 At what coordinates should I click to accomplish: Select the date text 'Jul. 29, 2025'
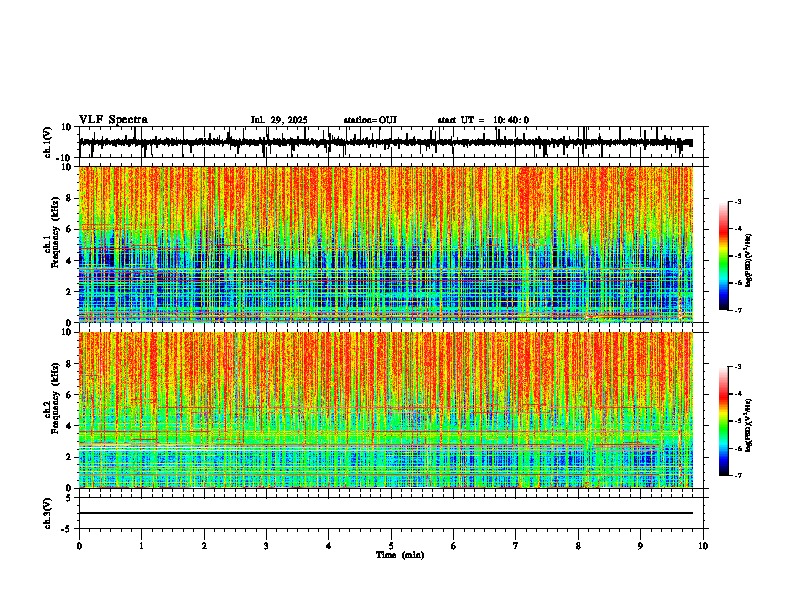pos(279,120)
